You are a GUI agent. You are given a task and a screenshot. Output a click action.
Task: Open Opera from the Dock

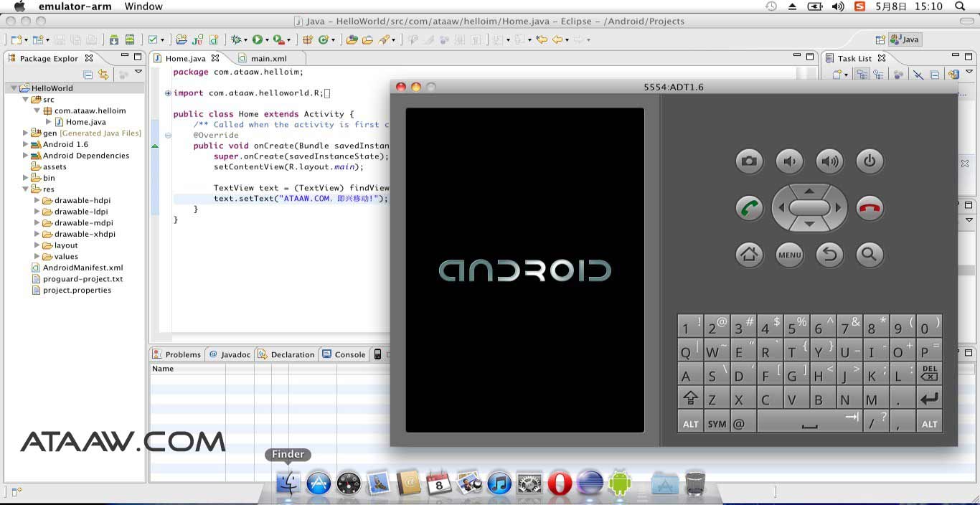[x=559, y=483]
